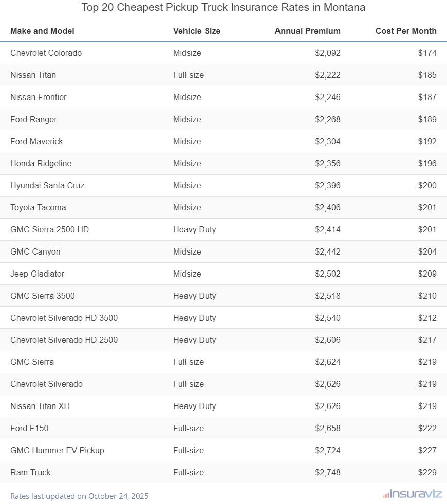This screenshot has width=447, height=504.
Task: Click the Cost Per Month column header
Action: [406, 31]
